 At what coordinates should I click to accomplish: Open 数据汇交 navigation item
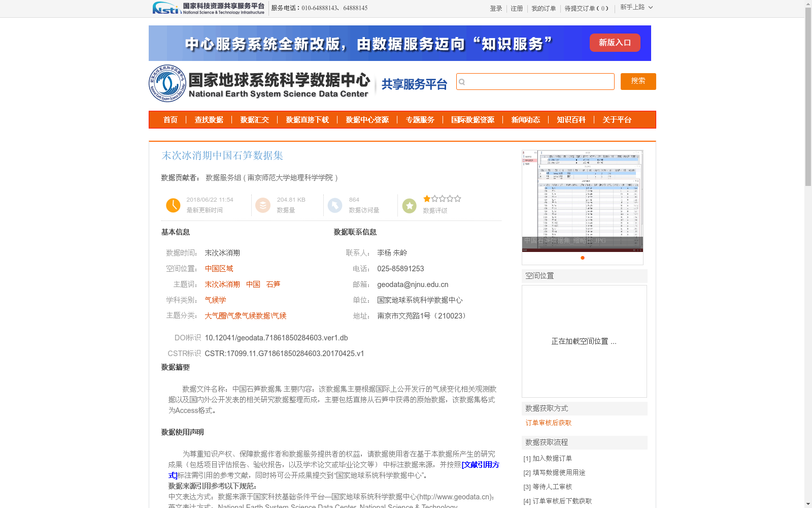[x=255, y=120]
